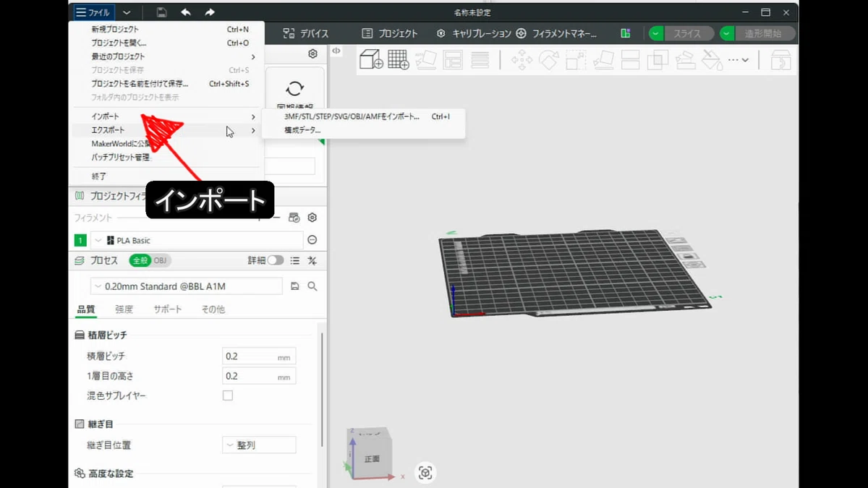Search process settings with magnifier icon
The width and height of the screenshot is (868, 488).
(312, 286)
